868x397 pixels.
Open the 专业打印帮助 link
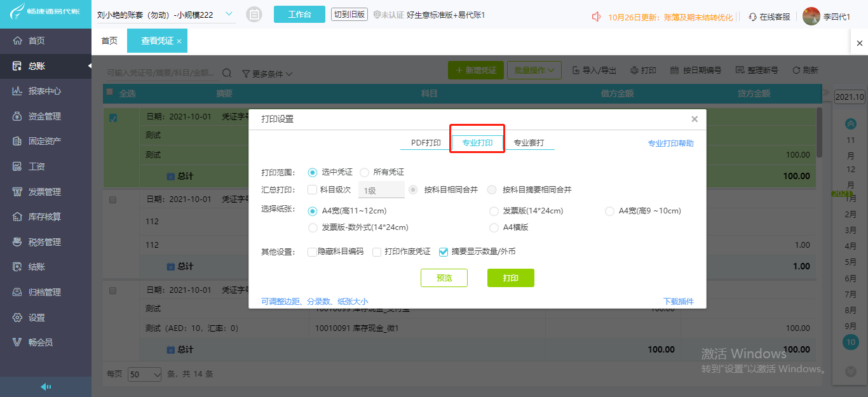(x=670, y=144)
